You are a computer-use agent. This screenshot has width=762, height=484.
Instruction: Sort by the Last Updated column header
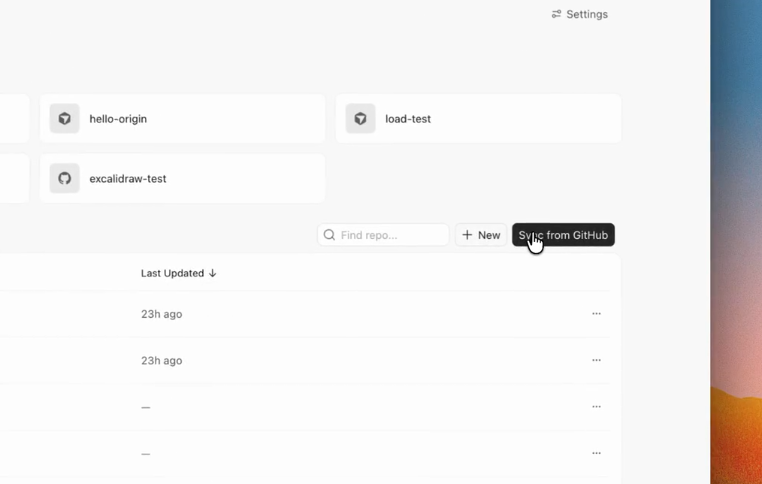173,273
